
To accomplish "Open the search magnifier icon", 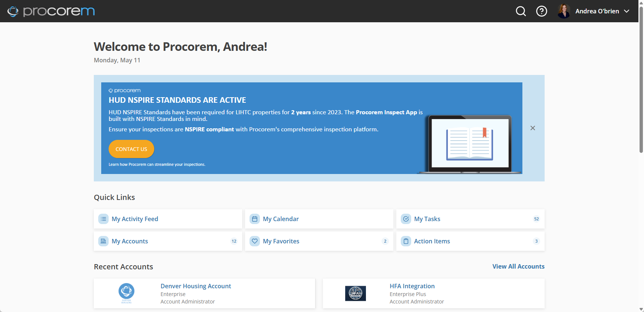I will point(521,11).
